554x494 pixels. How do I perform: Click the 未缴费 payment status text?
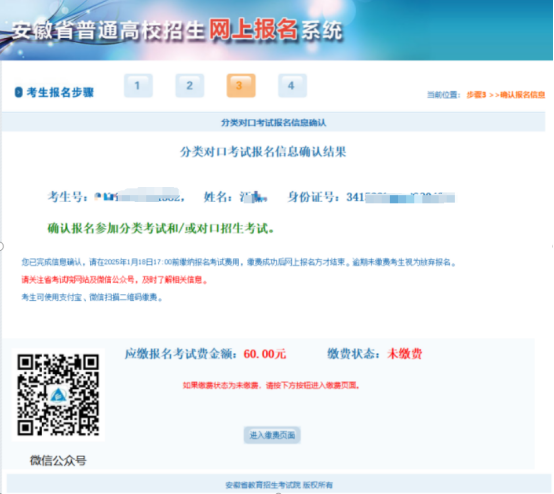point(405,354)
